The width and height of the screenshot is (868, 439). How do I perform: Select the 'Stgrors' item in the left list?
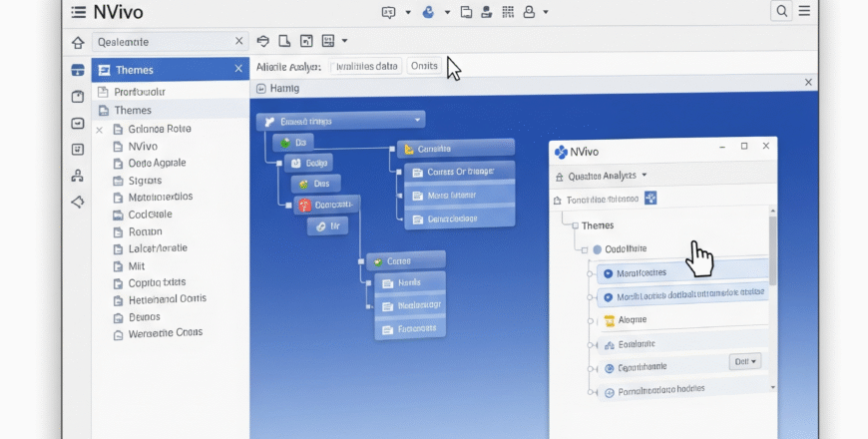tap(145, 181)
